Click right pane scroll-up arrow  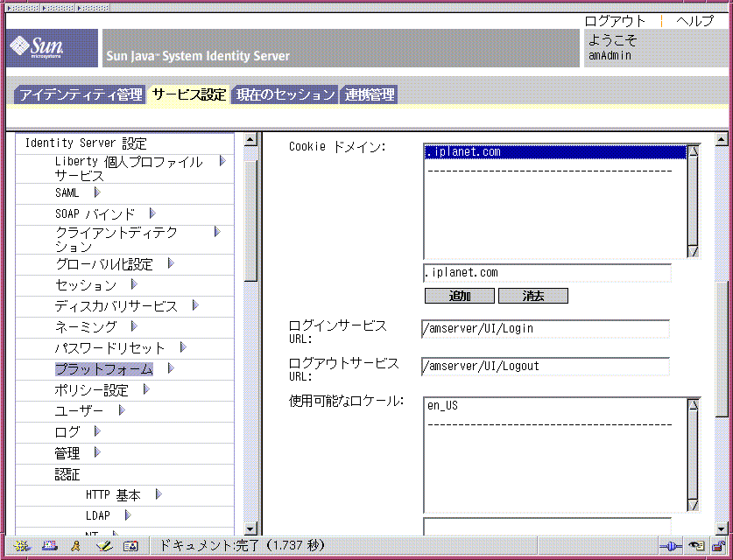(722, 139)
